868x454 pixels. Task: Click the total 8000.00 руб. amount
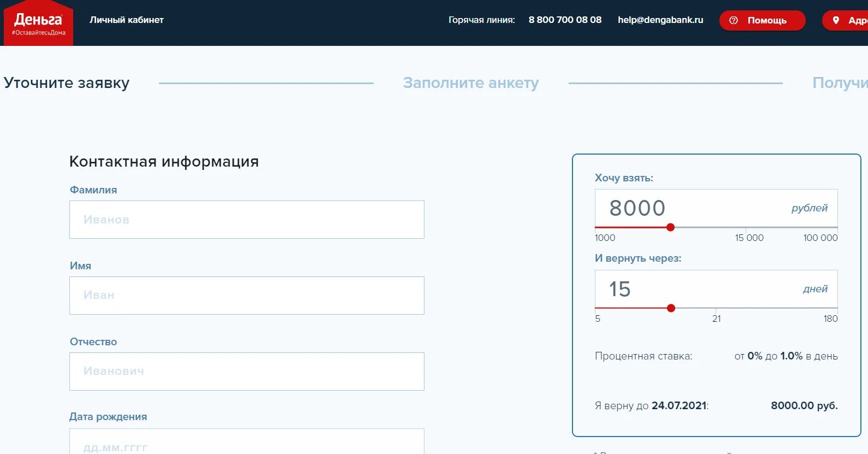(x=804, y=406)
